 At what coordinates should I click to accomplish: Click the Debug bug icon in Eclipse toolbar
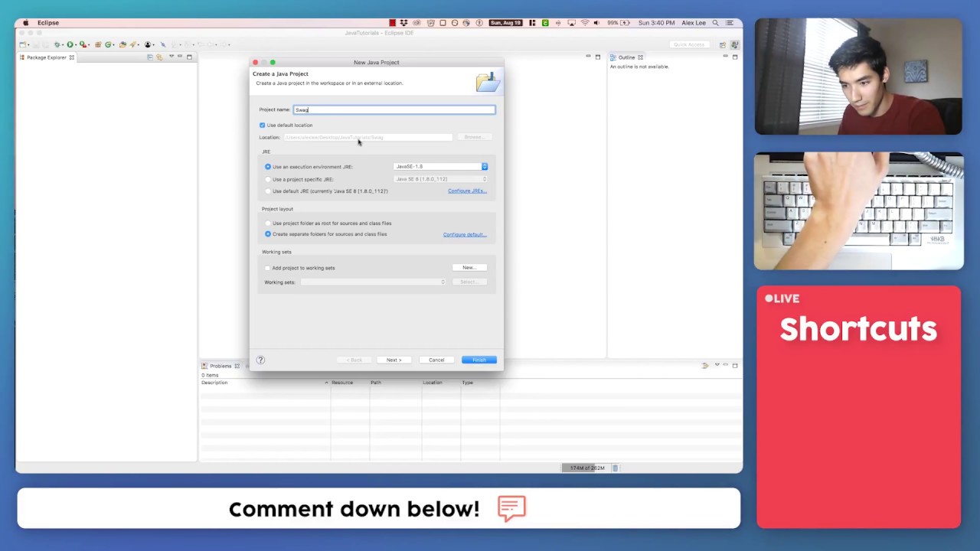click(x=57, y=44)
